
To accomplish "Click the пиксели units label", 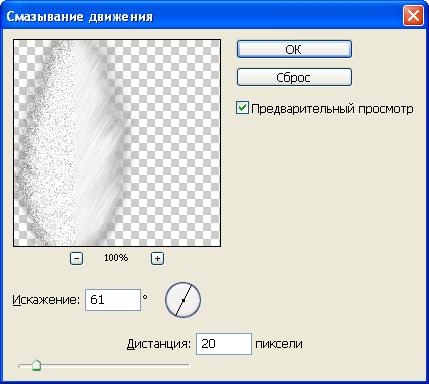I will pos(279,344).
